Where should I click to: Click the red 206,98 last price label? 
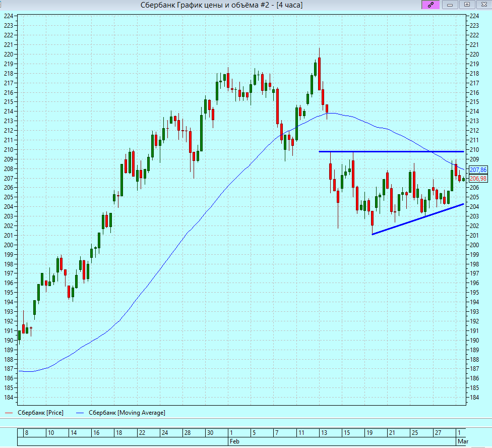point(478,178)
